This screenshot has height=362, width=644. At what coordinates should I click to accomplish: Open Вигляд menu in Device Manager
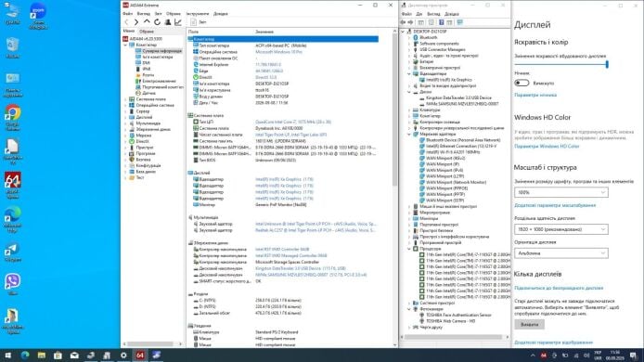[x=433, y=14]
